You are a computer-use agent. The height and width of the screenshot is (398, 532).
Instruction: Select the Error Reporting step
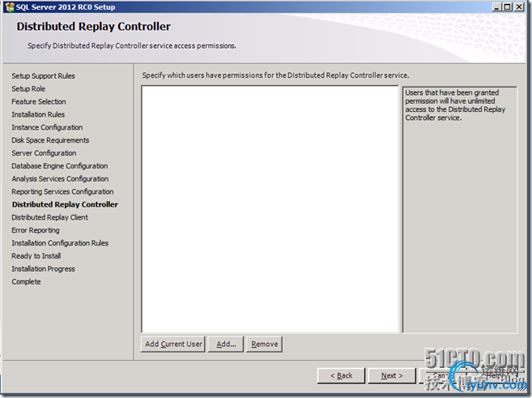tap(36, 230)
